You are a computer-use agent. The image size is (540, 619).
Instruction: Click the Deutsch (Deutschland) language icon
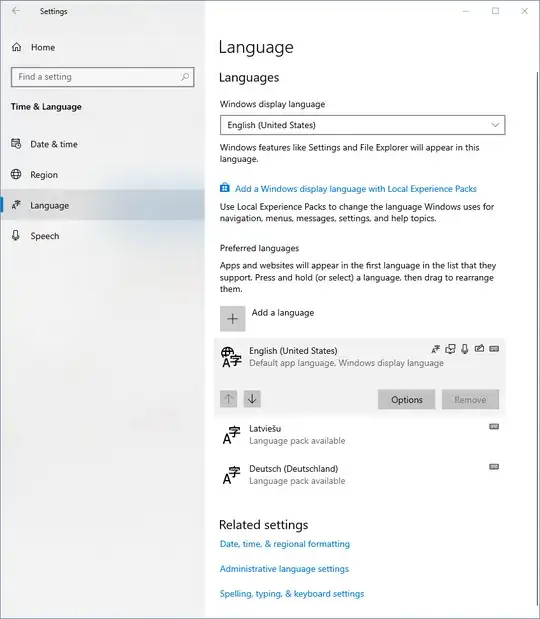point(231,475)
